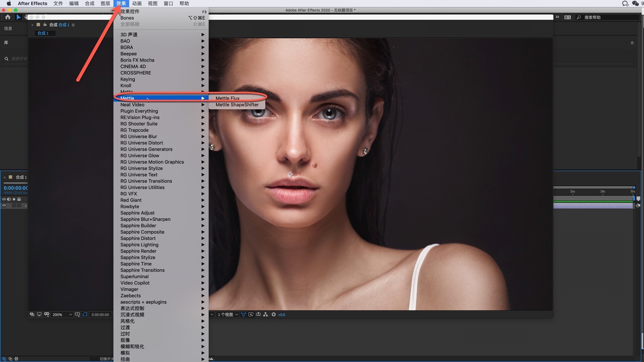
Task: Click the blue current time display
Action: click(x=15, y=188)
